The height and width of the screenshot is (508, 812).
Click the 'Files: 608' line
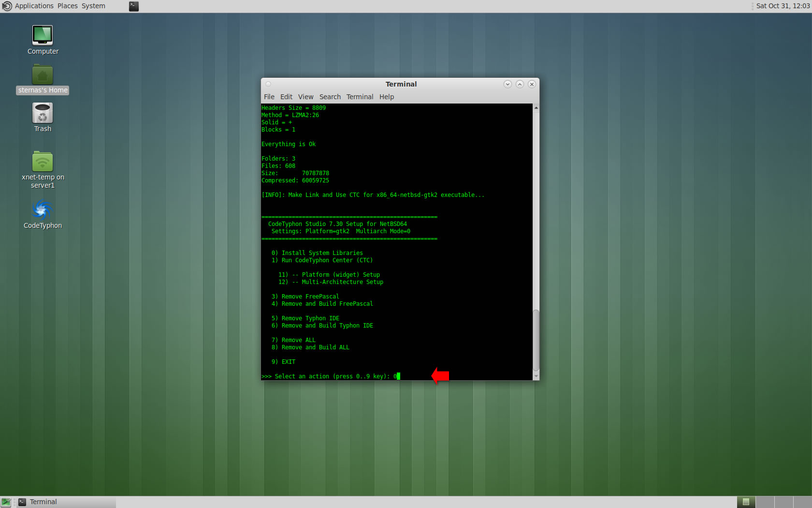pos(278,166)
